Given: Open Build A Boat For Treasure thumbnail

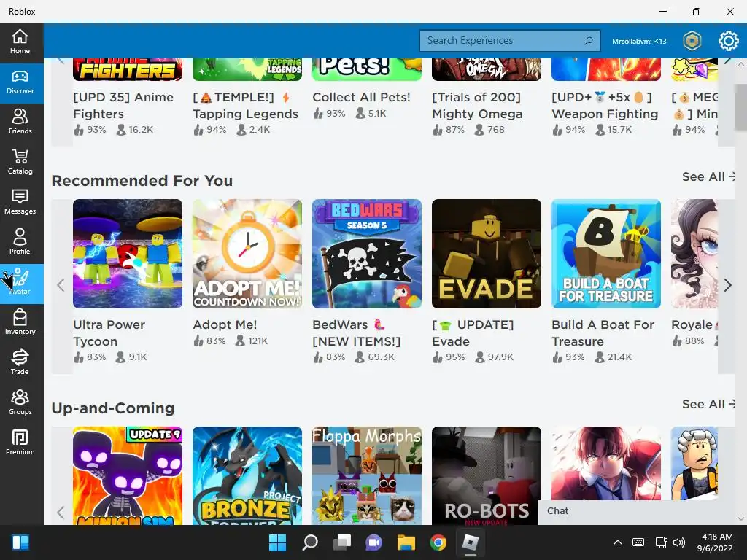Looking at the screenshot, I should click(x=606, y=254).
